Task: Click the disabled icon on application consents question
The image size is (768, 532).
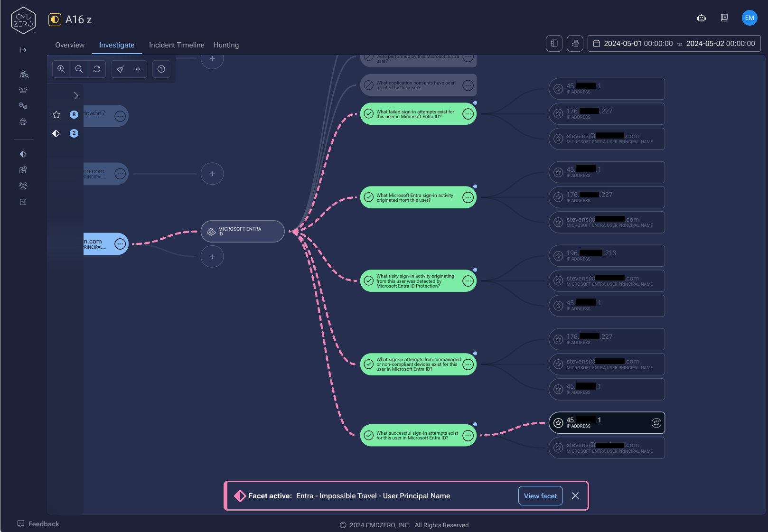Action: point(369,85)
